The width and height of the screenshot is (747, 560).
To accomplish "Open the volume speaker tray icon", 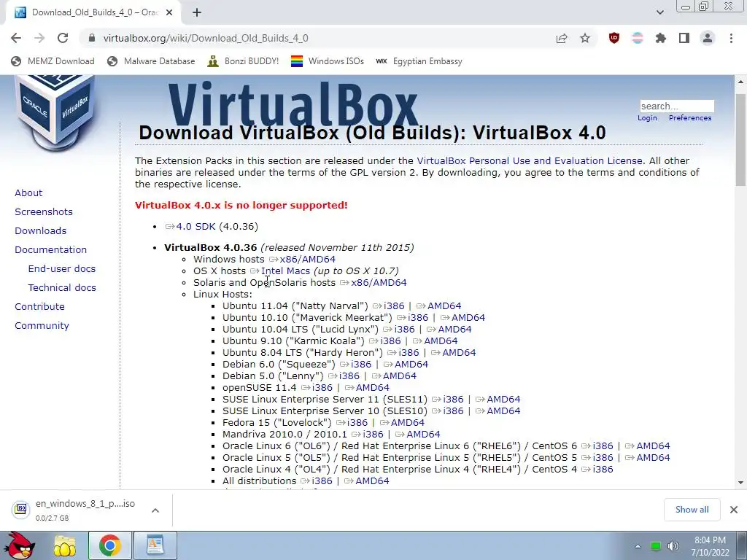I will pyautogui.click(x=673, y=546).
